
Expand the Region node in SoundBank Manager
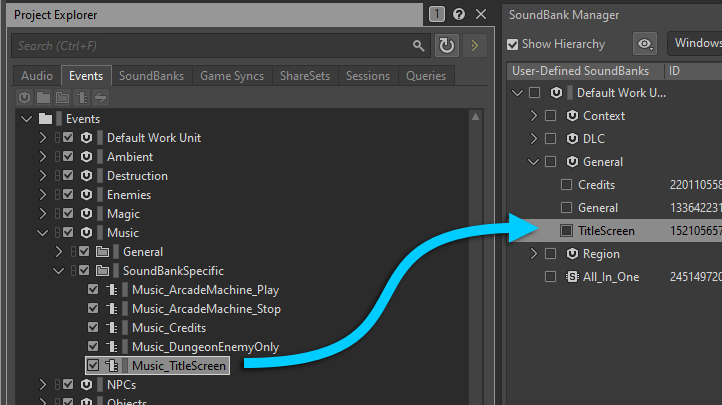[x=534, y=254]
